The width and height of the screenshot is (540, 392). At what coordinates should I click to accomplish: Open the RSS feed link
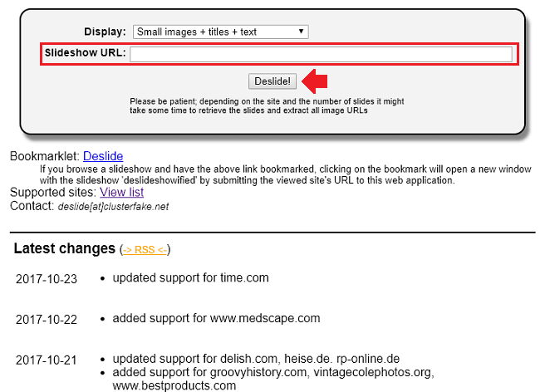pyautogui.click(x=145, y=249)
